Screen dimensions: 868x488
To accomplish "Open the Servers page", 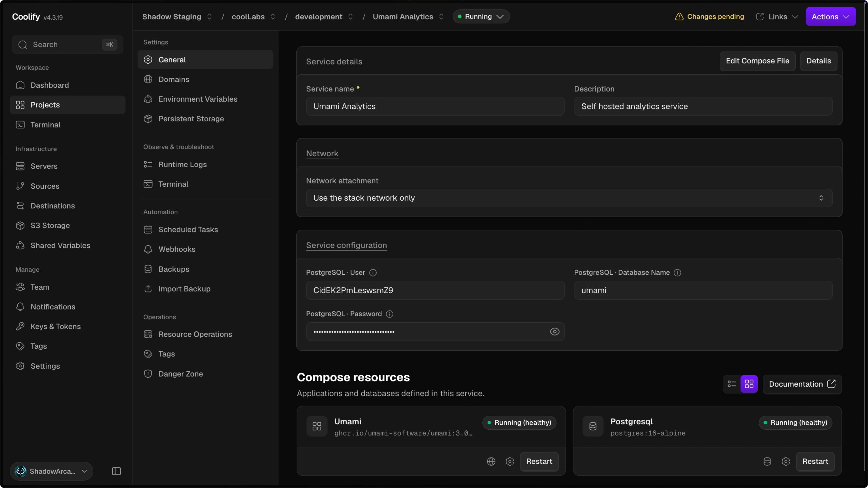I will [68, 166].
